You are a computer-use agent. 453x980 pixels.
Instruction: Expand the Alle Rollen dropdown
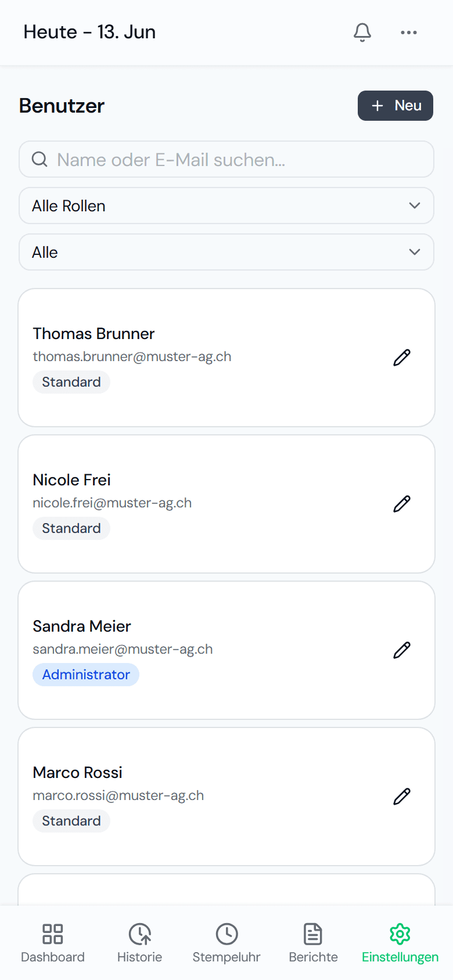[x=227, y=206]
